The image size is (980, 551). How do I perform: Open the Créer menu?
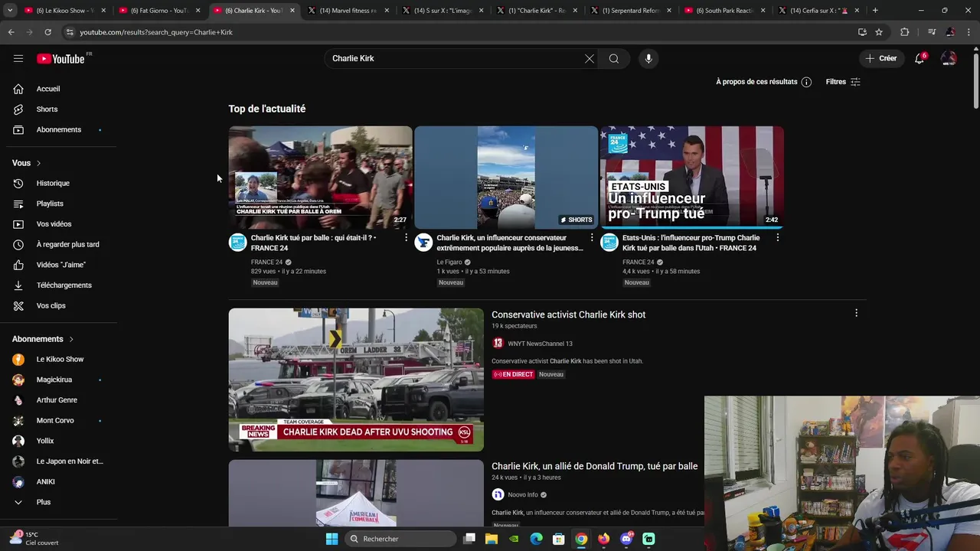tap(880, 58)
